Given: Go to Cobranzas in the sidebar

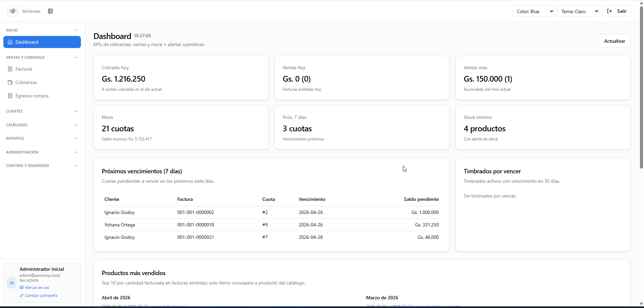Looking at the screenshot, I should (x=42, y=82).
